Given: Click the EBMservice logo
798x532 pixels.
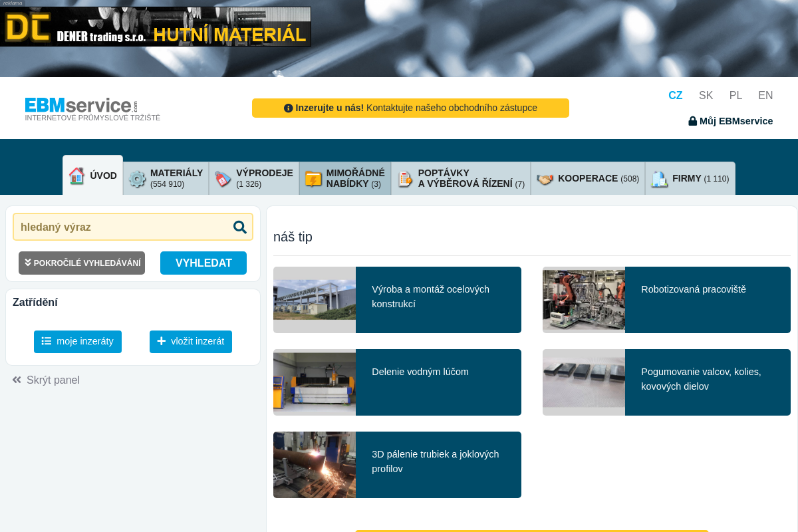Looking at the screenshot, I should 92,109.
